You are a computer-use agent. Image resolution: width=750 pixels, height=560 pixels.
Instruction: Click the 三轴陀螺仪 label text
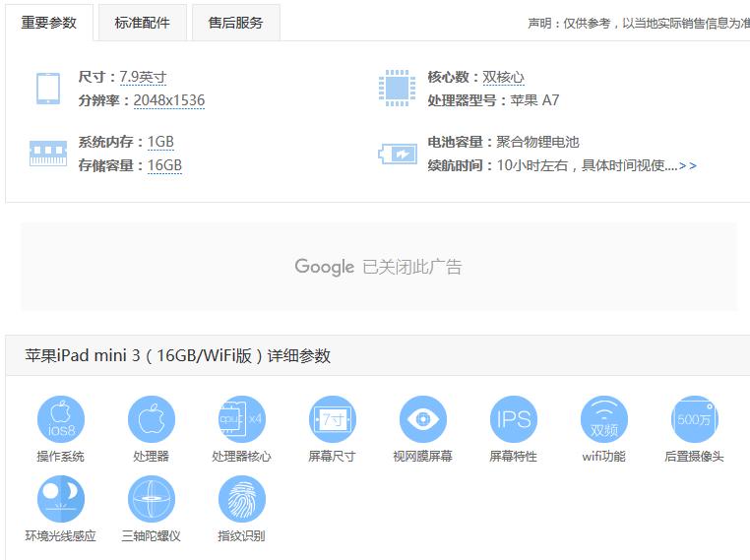click(x=152, y=536)
